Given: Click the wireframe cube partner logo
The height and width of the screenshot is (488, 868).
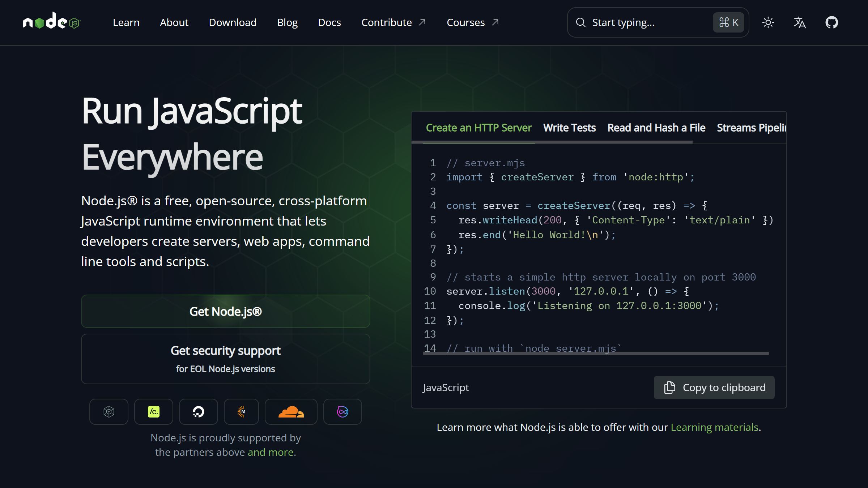Looking at the screenshot, I should pos(109,412).
